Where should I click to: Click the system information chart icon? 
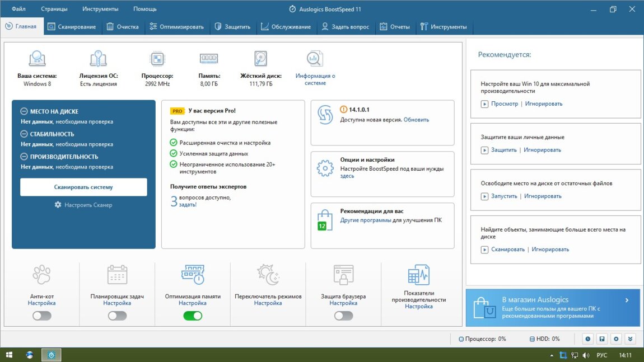tap(315, 58)
